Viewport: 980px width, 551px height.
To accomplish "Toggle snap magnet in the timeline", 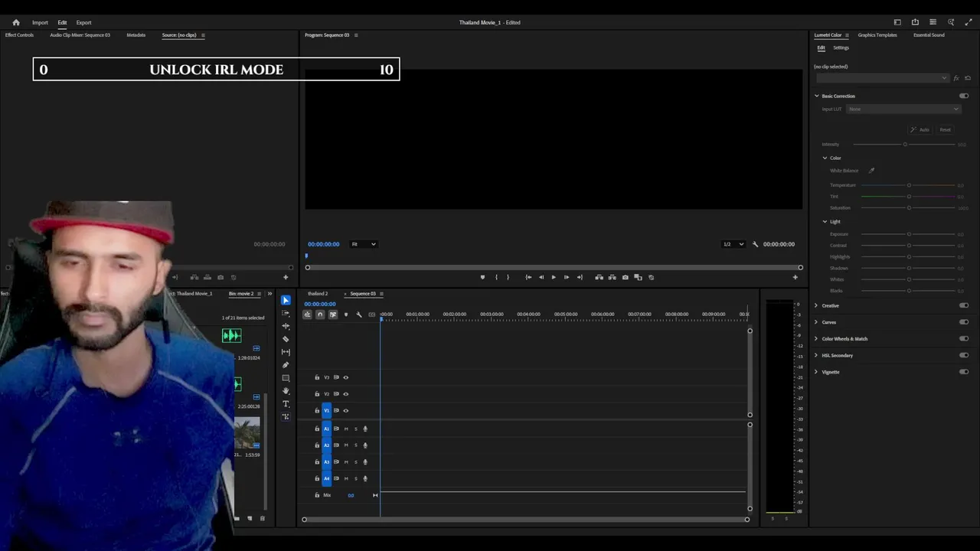I will tap(320, 315).
